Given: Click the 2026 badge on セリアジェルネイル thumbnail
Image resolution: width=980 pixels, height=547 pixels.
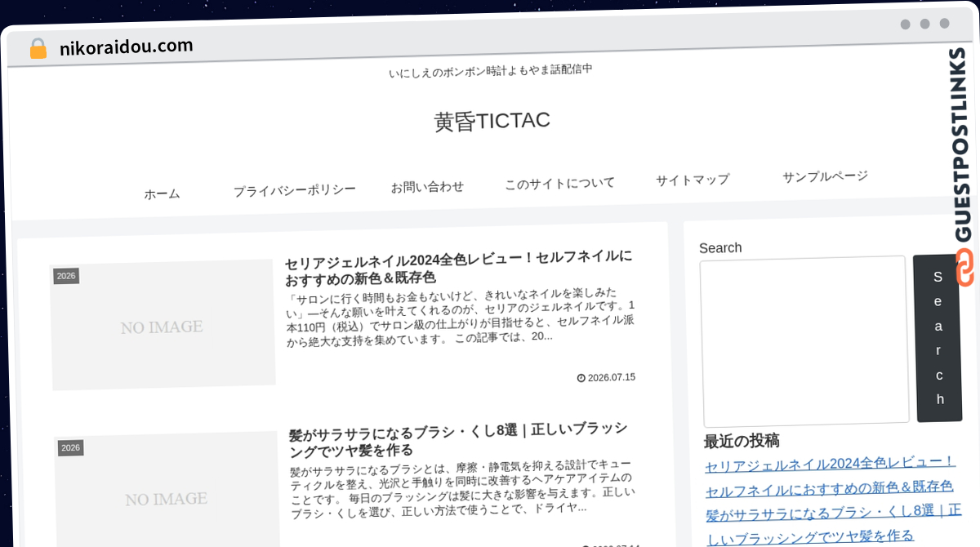Looking at the screenshot, I should (x=66, y=276).
